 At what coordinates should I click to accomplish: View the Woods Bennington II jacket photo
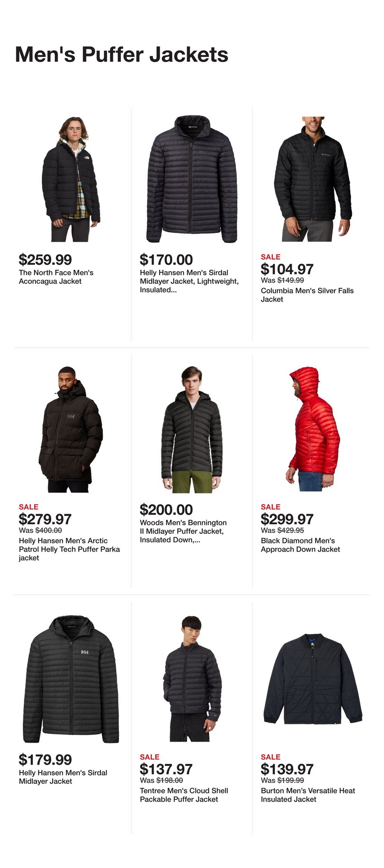click(192, 429)
